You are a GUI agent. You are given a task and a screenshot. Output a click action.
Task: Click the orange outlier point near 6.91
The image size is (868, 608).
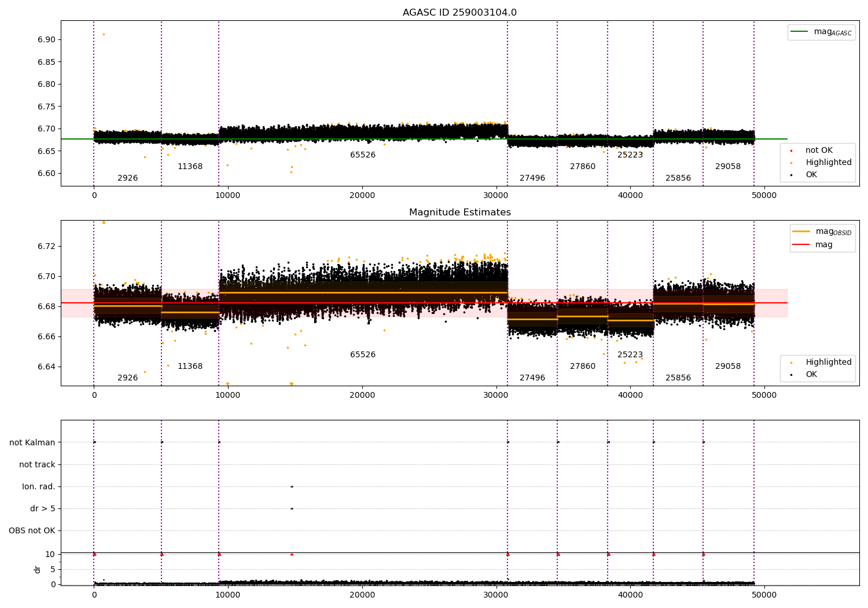click(x=104, y=34)
